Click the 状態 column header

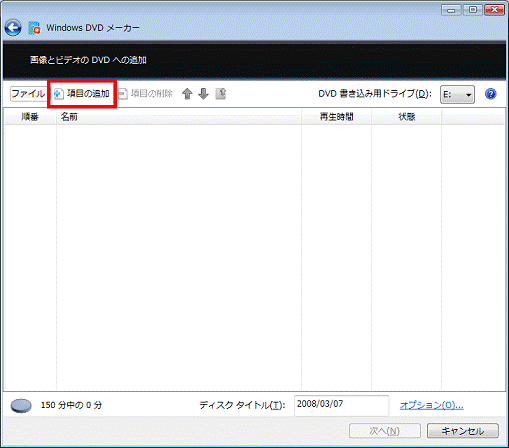(x=406, y=117)
